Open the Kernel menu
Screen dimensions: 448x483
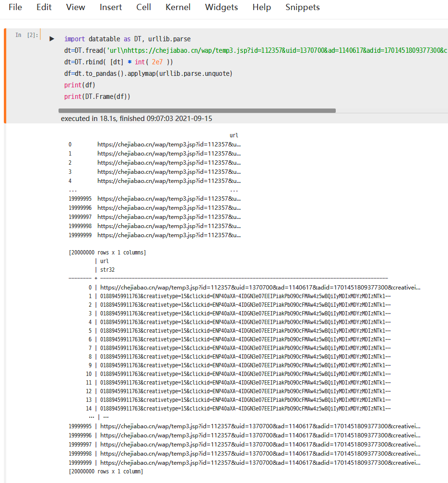pyautogui.click(x=178, y=7)
